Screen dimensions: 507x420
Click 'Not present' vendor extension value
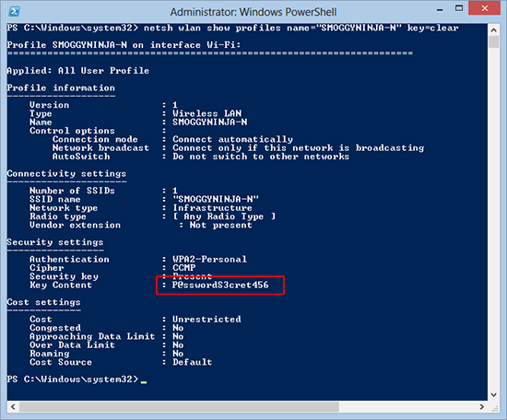pos(220,225)
